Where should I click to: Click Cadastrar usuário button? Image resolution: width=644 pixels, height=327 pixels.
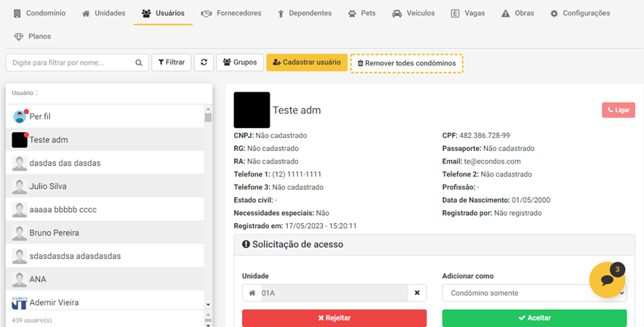click(307, 62)
